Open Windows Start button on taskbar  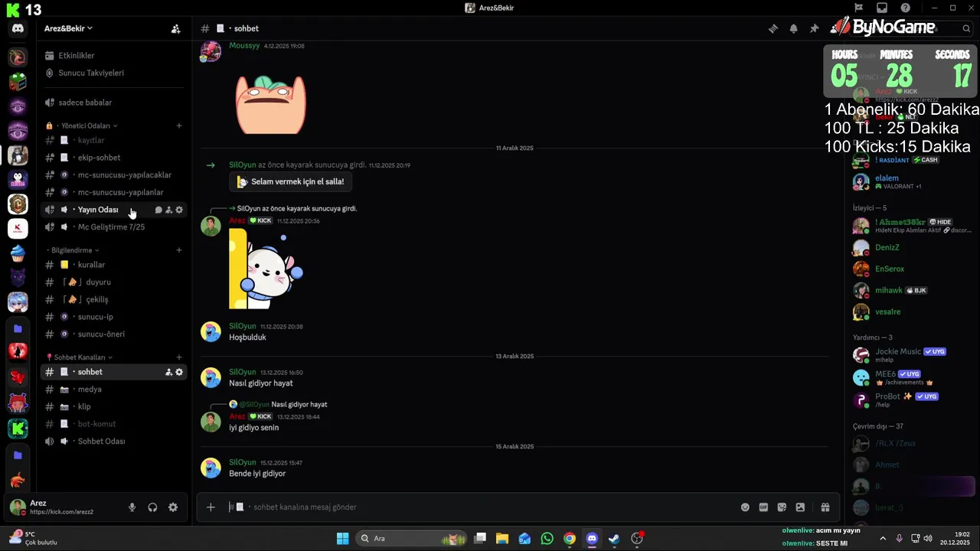[x=343, y=539]
